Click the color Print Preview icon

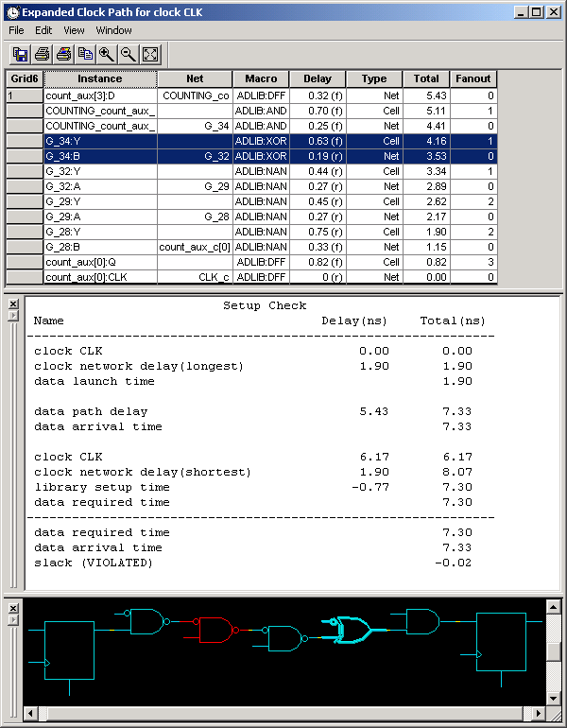point(63,54)
